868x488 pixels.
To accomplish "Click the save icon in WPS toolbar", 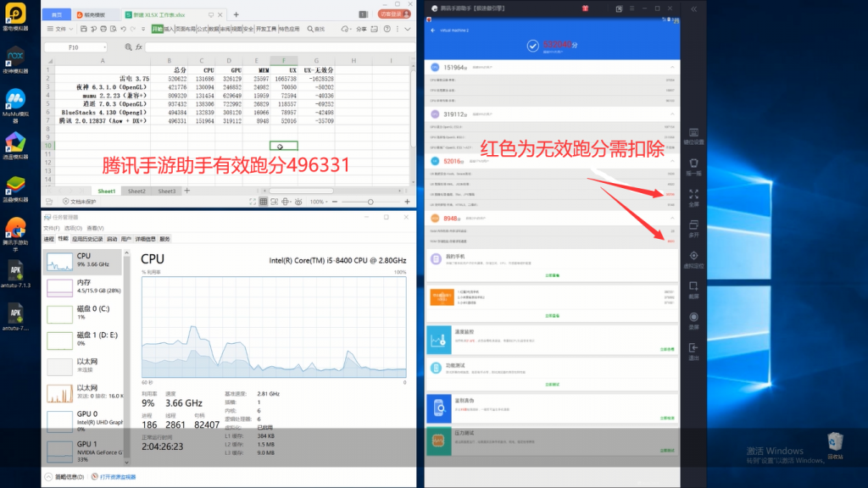I will click(x=84, y=29).
